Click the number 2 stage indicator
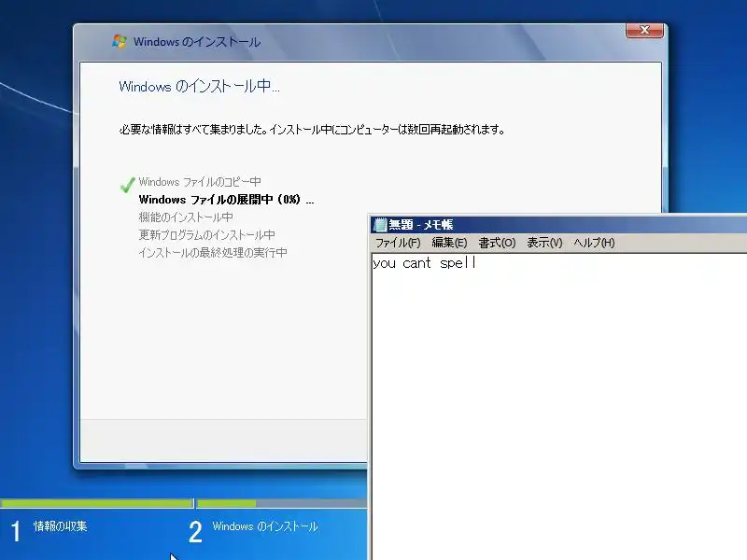Screen dimensions: 747x560 click(195, 531)
